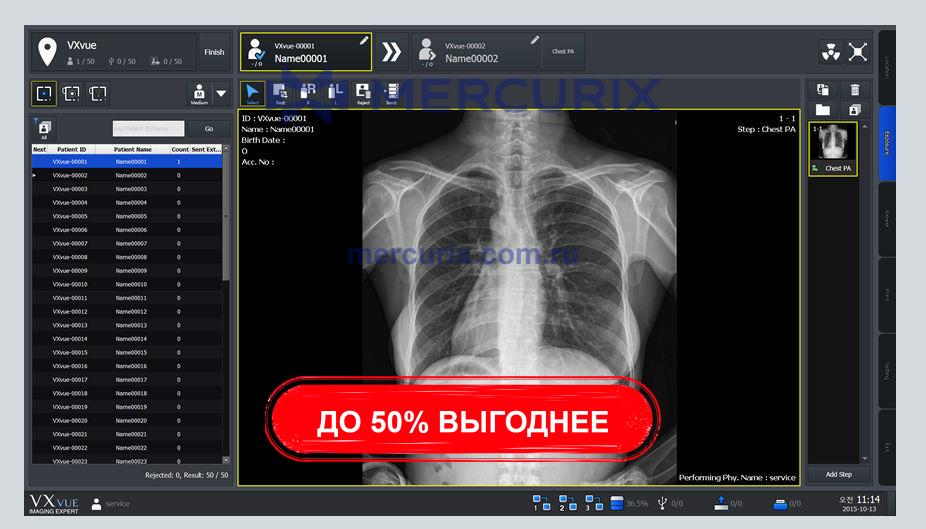Click the Finish button
This screenshot has height=529, width=926.
[214, 52]
